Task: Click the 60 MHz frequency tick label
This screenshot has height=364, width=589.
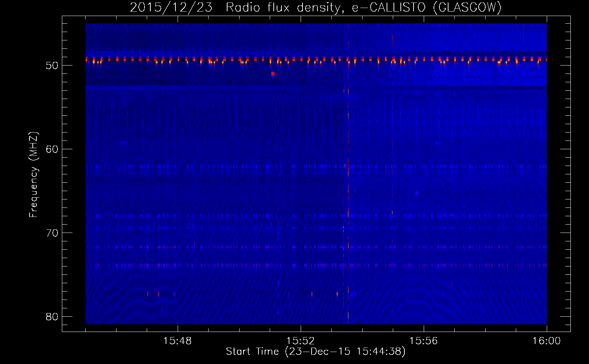Action: 52,149
